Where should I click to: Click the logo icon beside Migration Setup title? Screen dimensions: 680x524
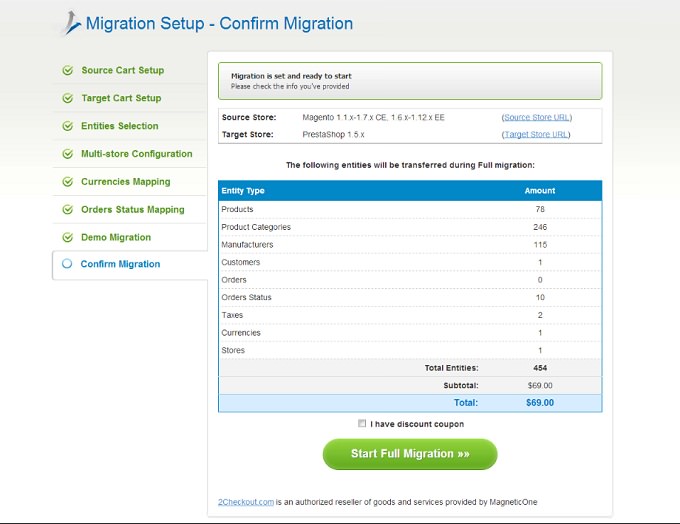click(x=71, y=23)
